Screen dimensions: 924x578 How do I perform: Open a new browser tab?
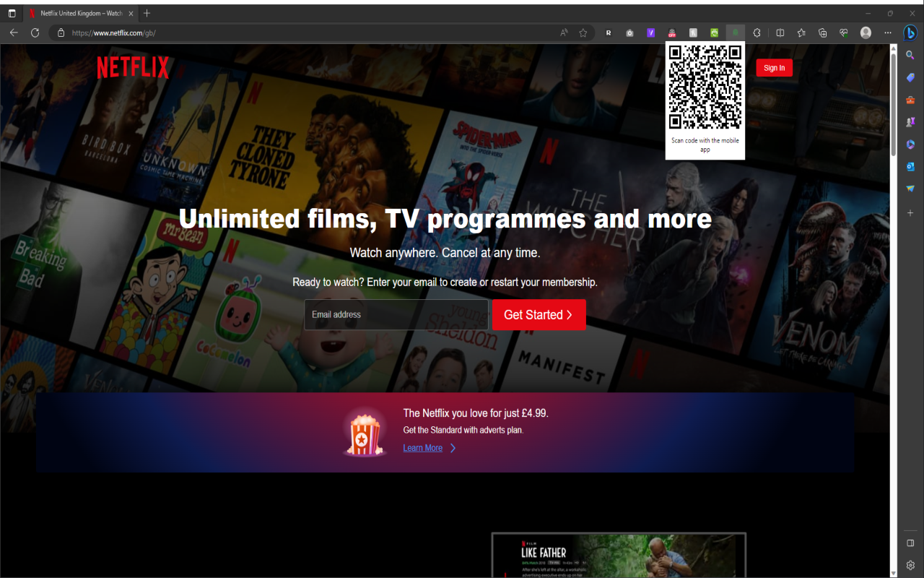pos(147,13)
